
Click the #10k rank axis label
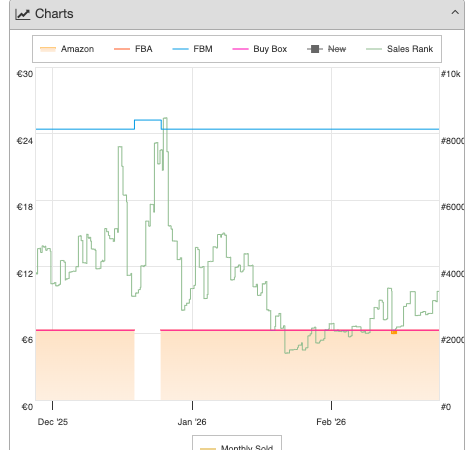pyautogui.click(x=450, y=74)
